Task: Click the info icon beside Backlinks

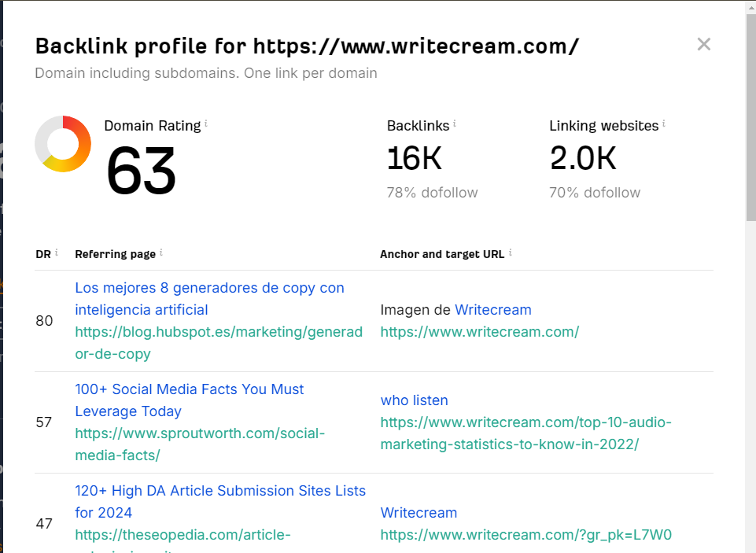Action: [454, 124]
